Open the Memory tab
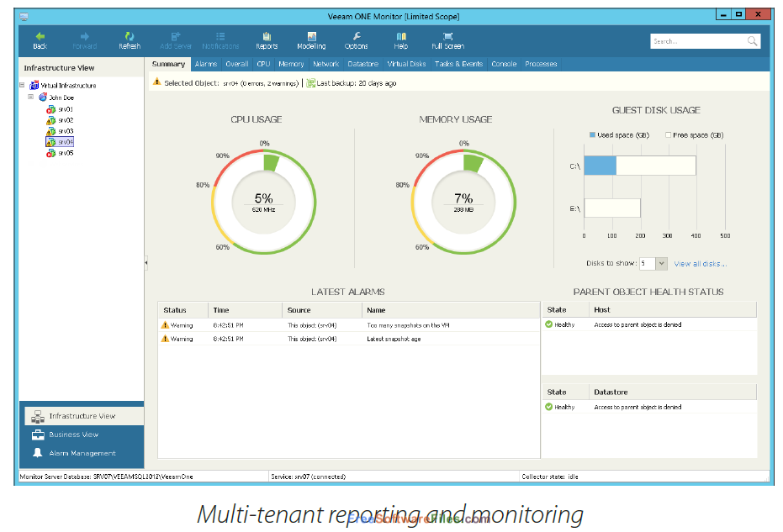783x532 pixels. pyautogui.click(x=291, y=64)
